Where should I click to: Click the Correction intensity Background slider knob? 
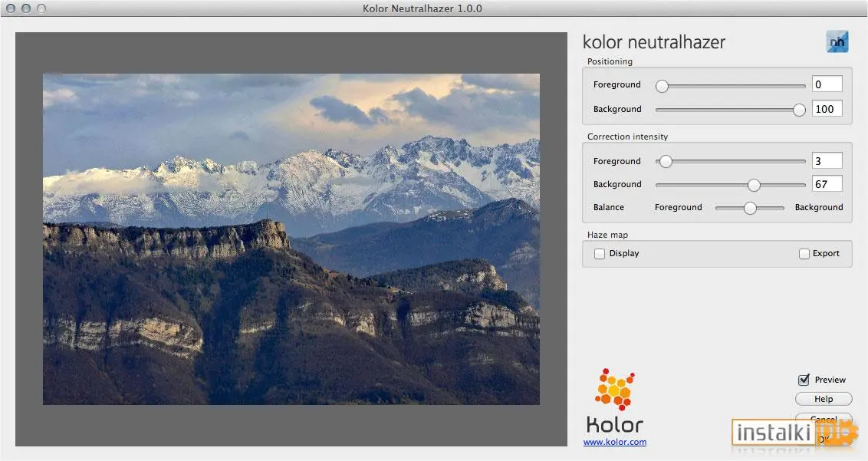pos(754,185)
